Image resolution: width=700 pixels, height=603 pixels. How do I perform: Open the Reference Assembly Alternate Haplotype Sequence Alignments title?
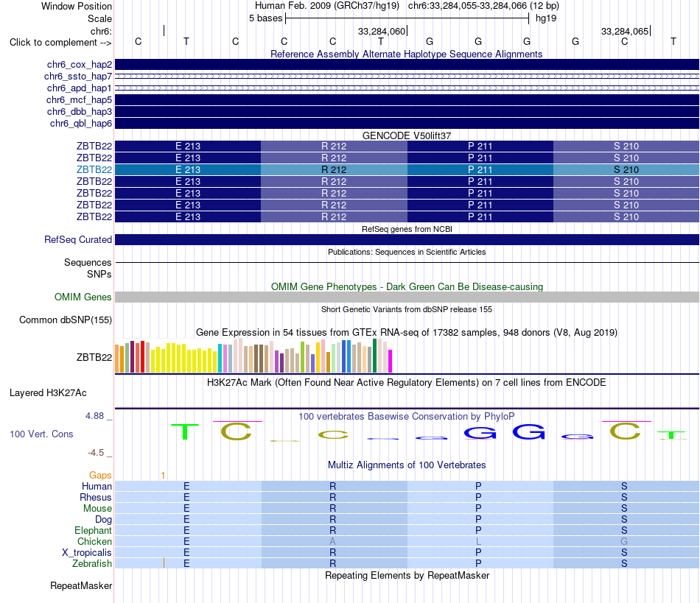point(407,54)
